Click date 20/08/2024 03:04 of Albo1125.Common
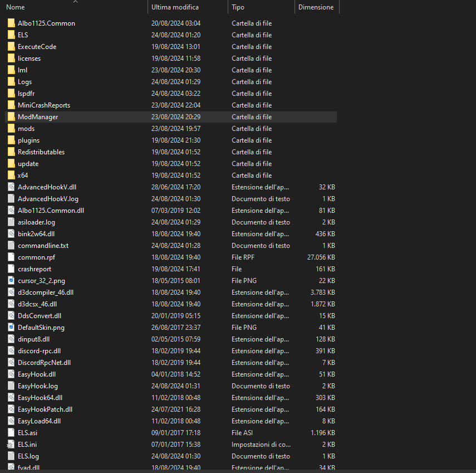The image size is (476, 473). point(176,23)
